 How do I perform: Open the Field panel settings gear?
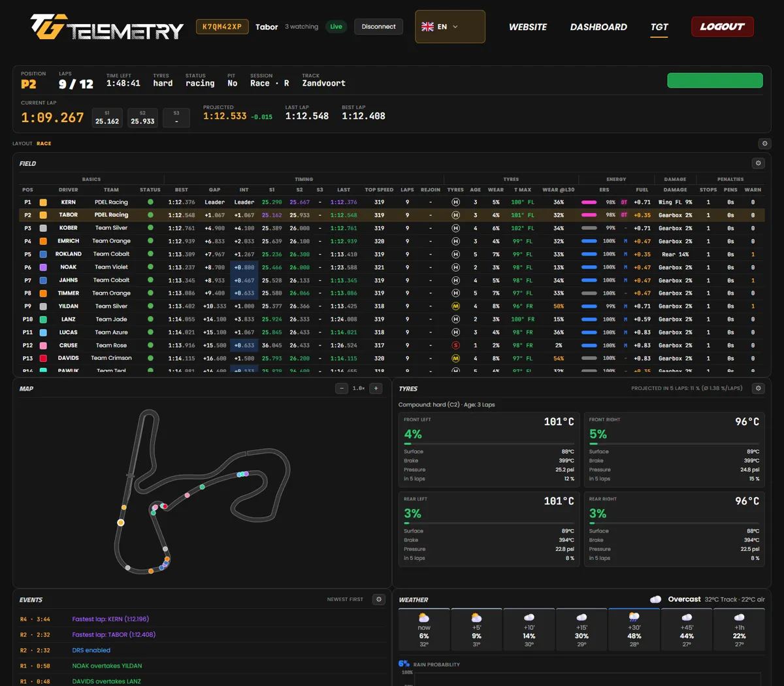point(759,163)
